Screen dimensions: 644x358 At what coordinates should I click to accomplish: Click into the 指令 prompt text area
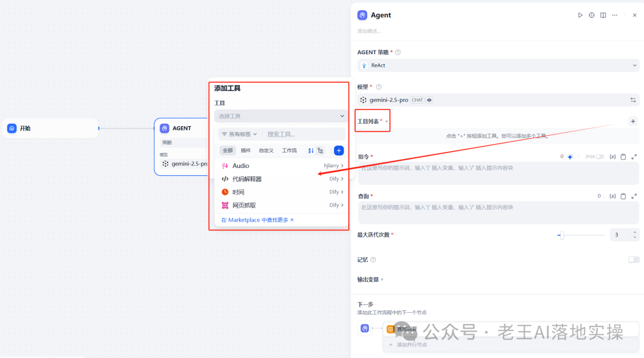pyautogui.click(x=498, y=173)
